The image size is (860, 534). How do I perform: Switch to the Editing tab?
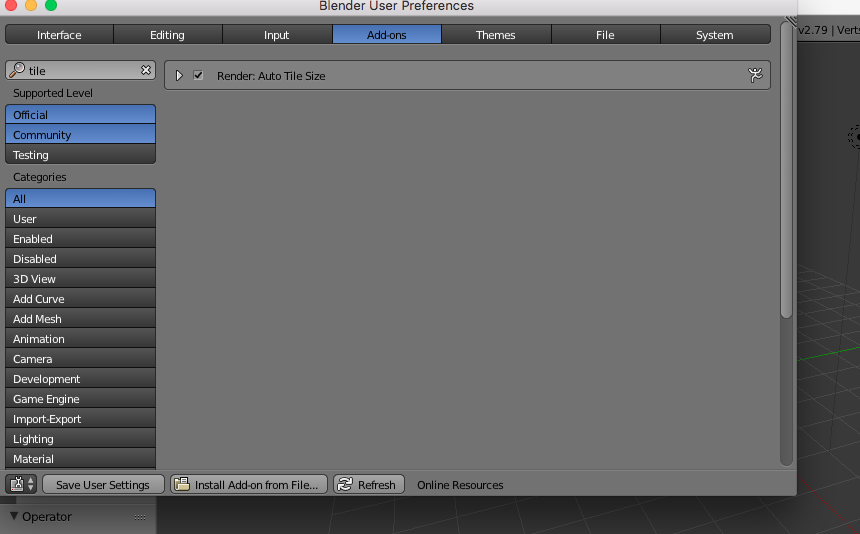pyautogui.click(x=167, y=35)
